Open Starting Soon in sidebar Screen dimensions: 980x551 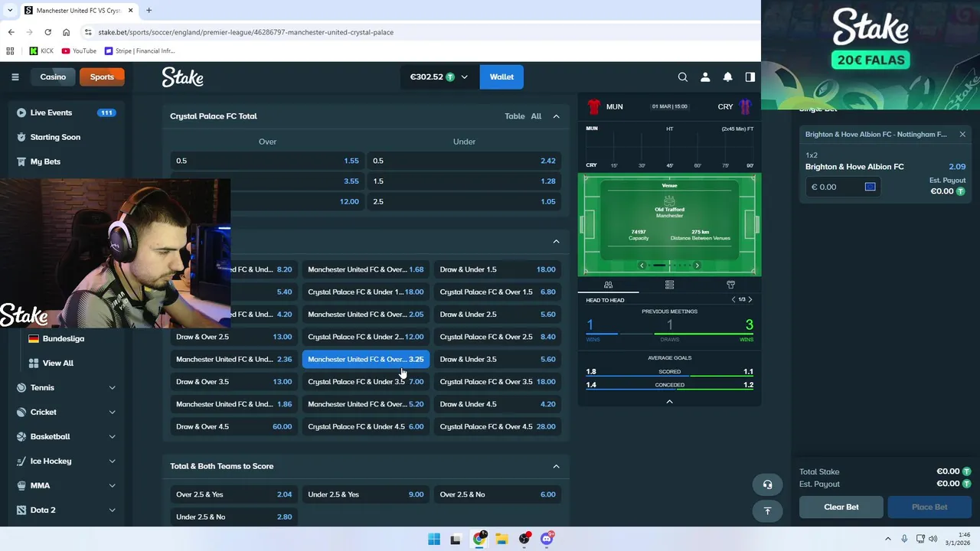[55, 137]
